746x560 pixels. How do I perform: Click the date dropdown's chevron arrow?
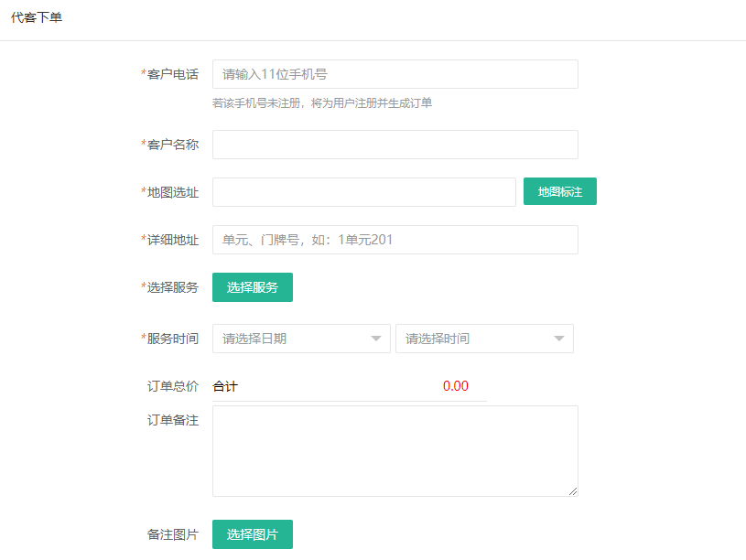[377, 338]
